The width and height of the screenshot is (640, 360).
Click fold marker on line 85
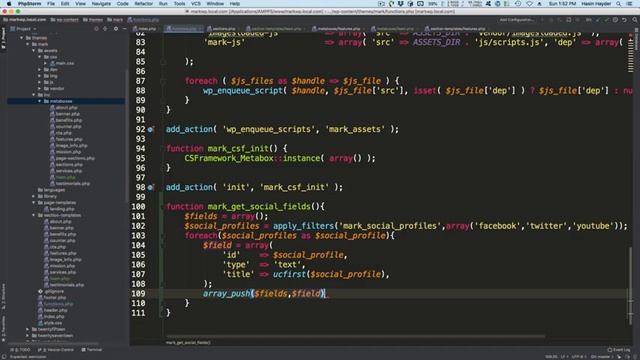[163, 62]
